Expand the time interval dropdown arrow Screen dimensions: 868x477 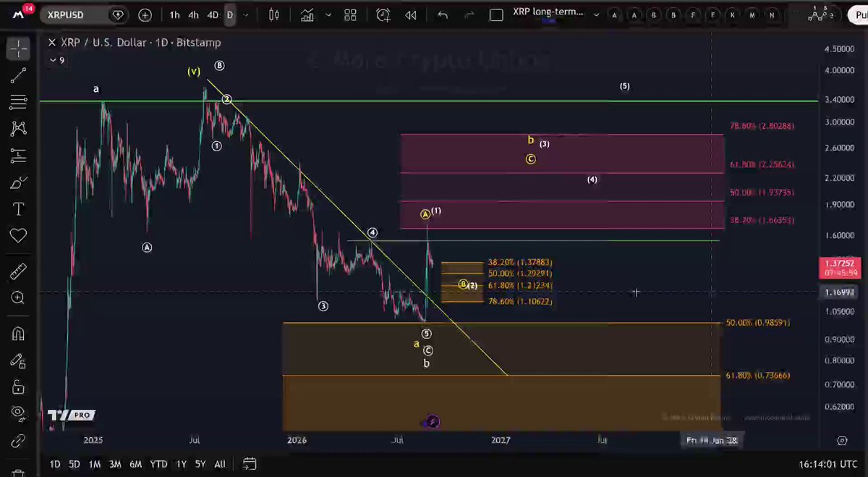(247, 14)
